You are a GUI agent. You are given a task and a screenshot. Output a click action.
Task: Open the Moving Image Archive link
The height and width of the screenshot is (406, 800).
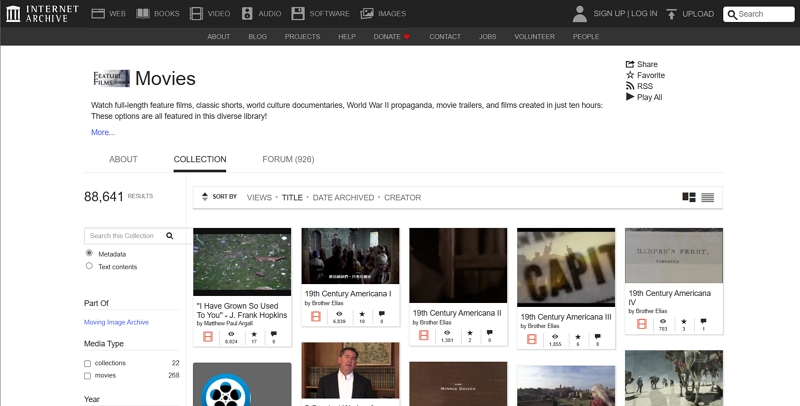(116, 322)
